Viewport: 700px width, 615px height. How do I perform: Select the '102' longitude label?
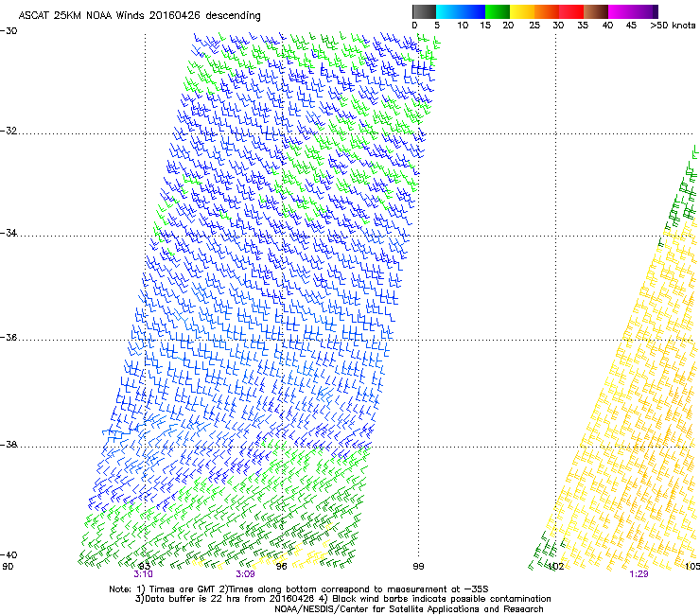click(x=556, y=567)
